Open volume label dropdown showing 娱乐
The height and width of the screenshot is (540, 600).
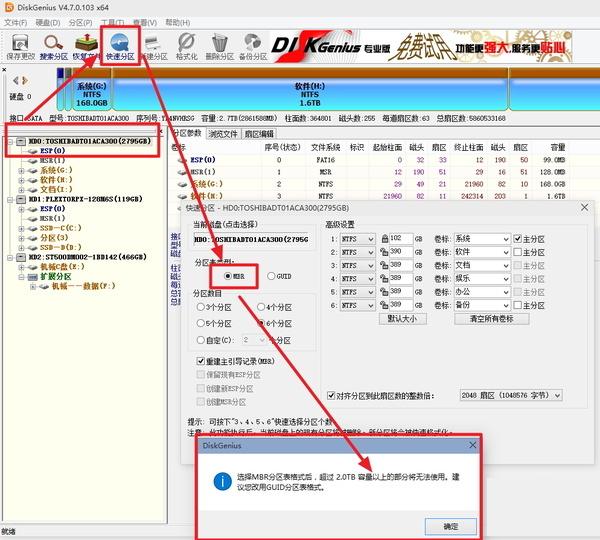(482, 279)
